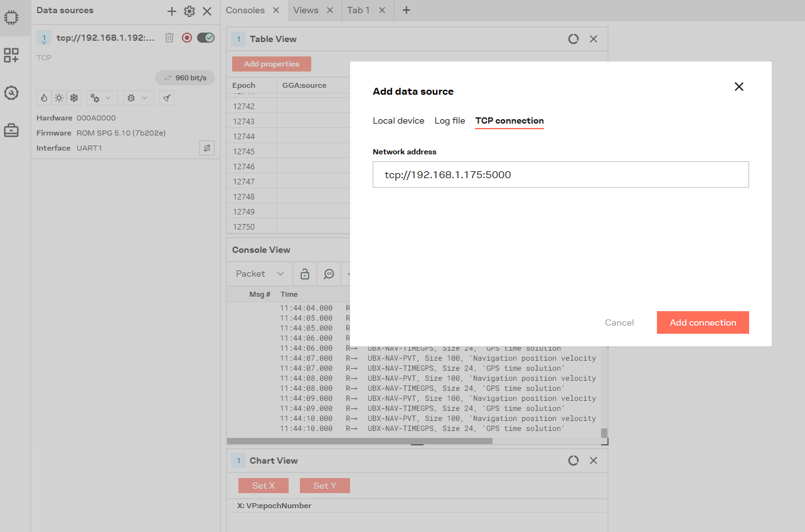The height and width of the screenshot is (532, 805).
Task: Open the UART1 interface settings icon
Action: click(206, 148)
